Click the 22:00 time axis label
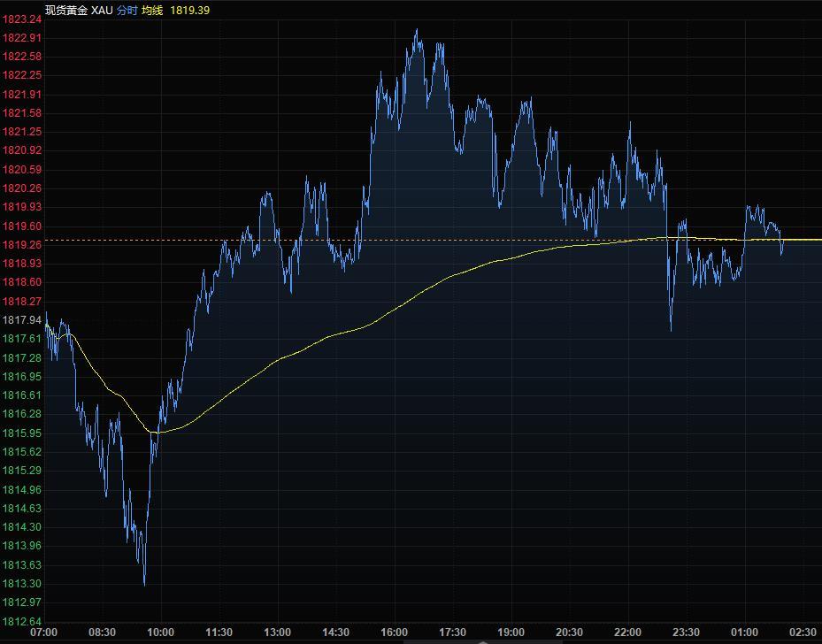 click(627, 632)
